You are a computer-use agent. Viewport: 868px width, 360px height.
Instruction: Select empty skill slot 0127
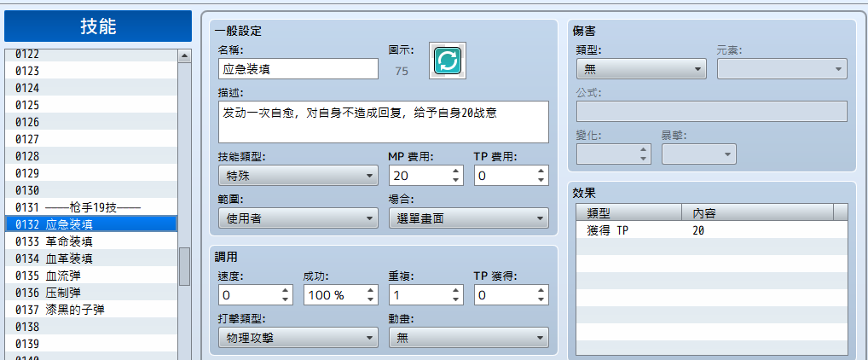[90, 140]
